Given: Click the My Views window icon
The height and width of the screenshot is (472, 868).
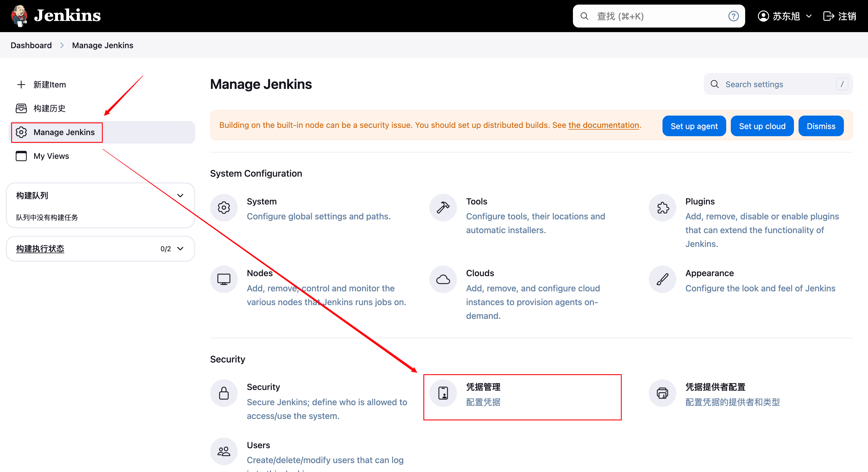Looking at the screenshot, I should pos(21,156).
